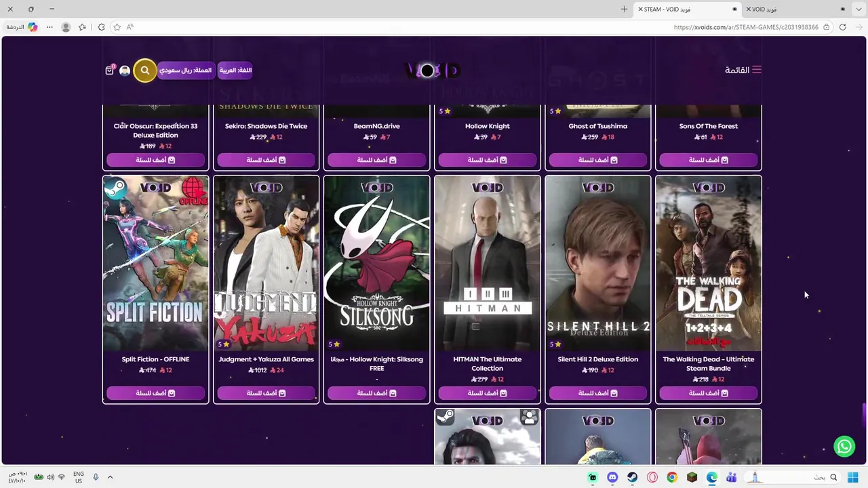Open Microsoft Edge from the taskbar
Image resolution: width=868 pixels, height=488 pixels.
[x=711, y=477]
